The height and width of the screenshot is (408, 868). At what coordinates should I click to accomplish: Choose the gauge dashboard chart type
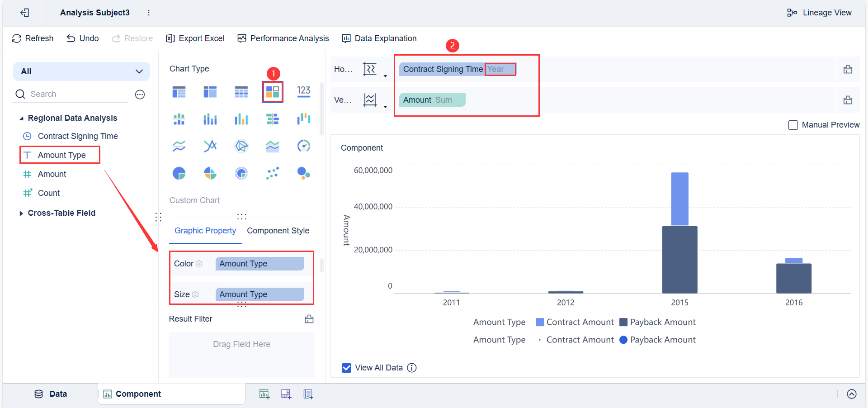(x=304, y=146)
